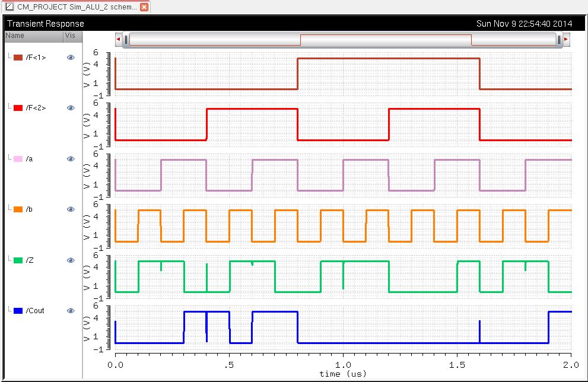The height and width of the screenshot is (382, 588).
Task: Click the right red arrow of zoom scrollbar
Action: (x=566, y=39)
